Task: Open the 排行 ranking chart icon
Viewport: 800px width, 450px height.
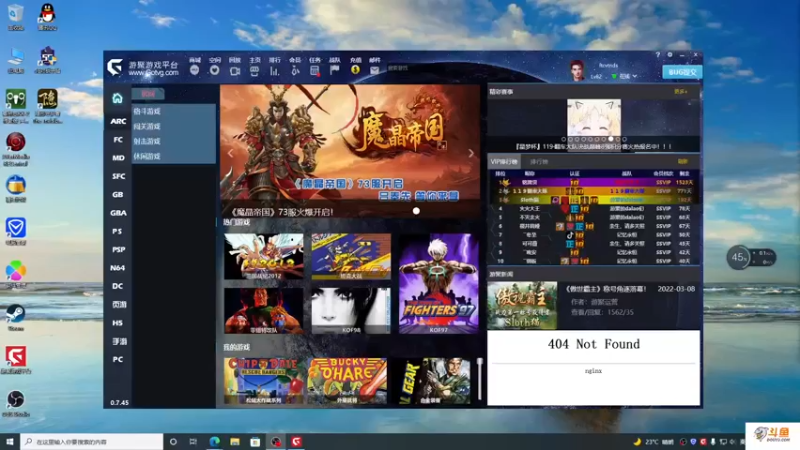Action: coord(274,70)
